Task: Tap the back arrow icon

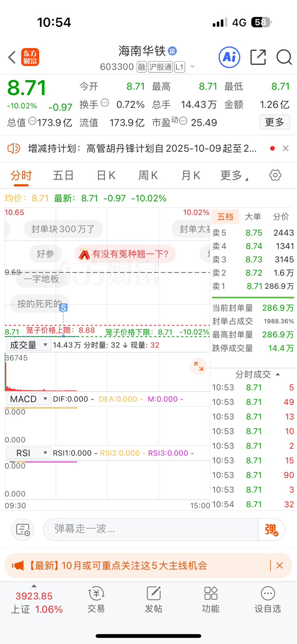Action: [x=12, y=57]
